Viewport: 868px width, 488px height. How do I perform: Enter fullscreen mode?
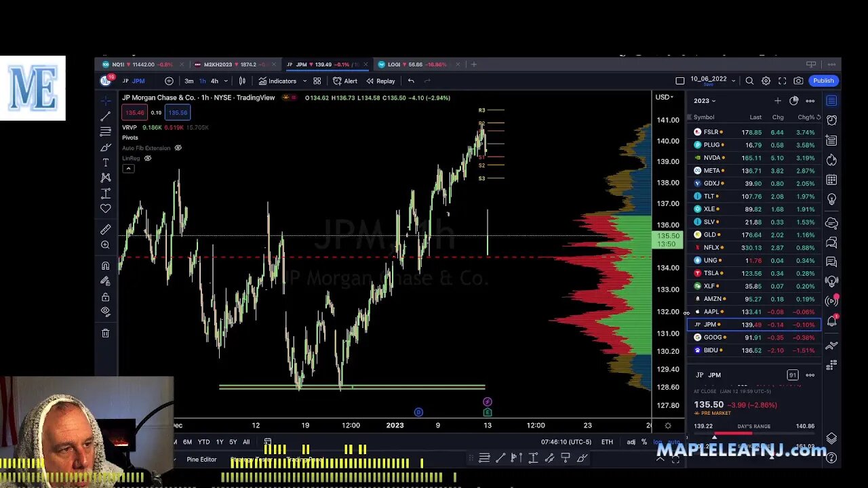pyautogui.click(x=782, y=81)
